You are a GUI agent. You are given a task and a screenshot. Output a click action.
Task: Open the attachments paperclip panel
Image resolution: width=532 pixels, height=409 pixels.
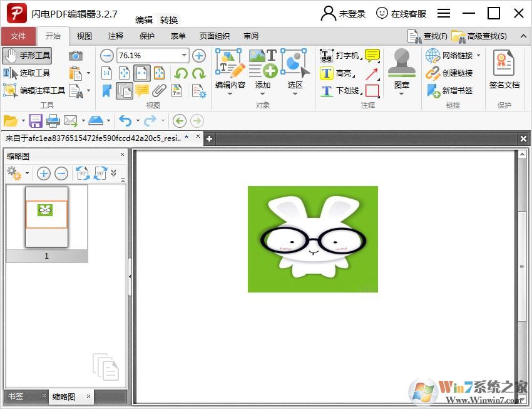(160, 91)
